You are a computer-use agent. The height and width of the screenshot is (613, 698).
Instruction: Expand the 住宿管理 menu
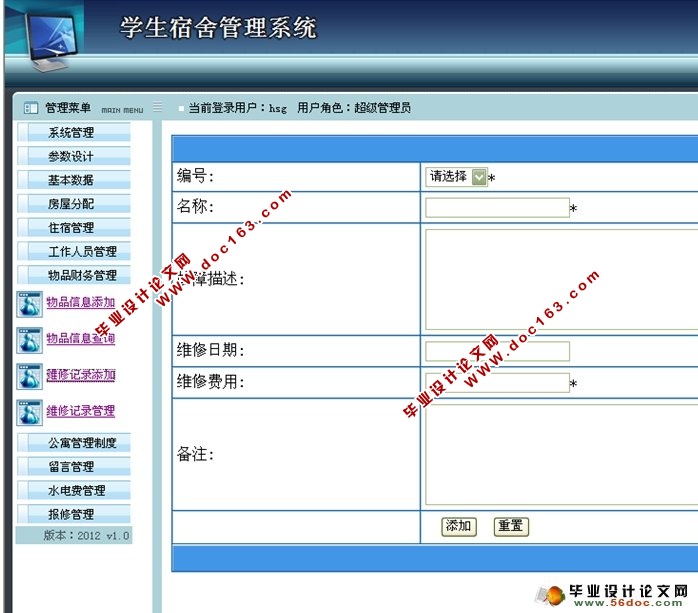coord(74,227)
